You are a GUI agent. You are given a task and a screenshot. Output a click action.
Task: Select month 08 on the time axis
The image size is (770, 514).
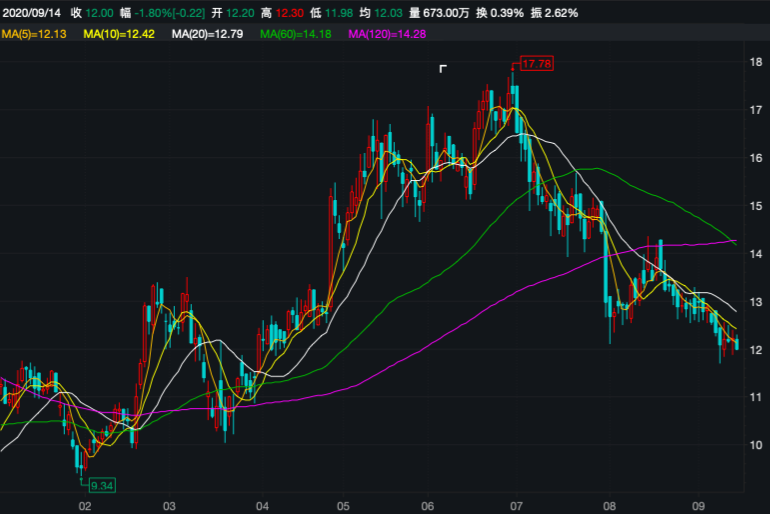point(605,506)
